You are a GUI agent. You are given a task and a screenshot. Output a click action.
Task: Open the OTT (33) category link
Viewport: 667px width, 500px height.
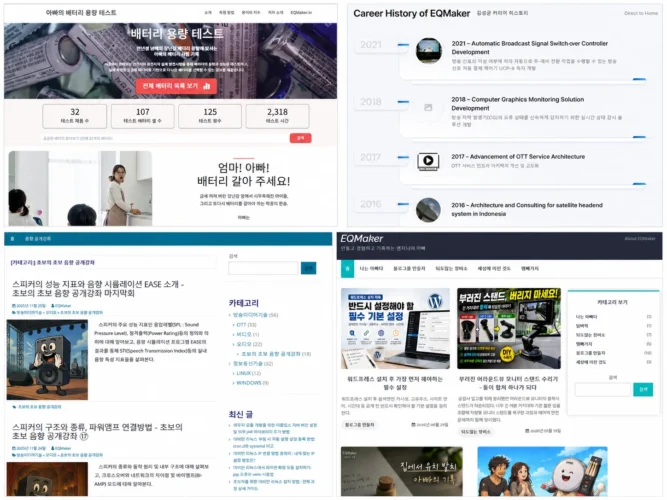point(246,325)
